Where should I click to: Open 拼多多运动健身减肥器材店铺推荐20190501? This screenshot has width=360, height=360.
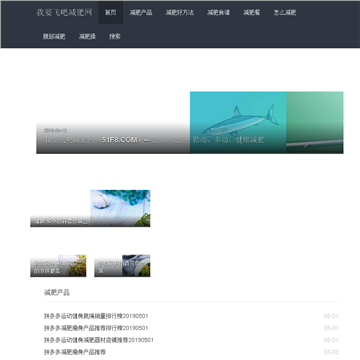(99, 340)
